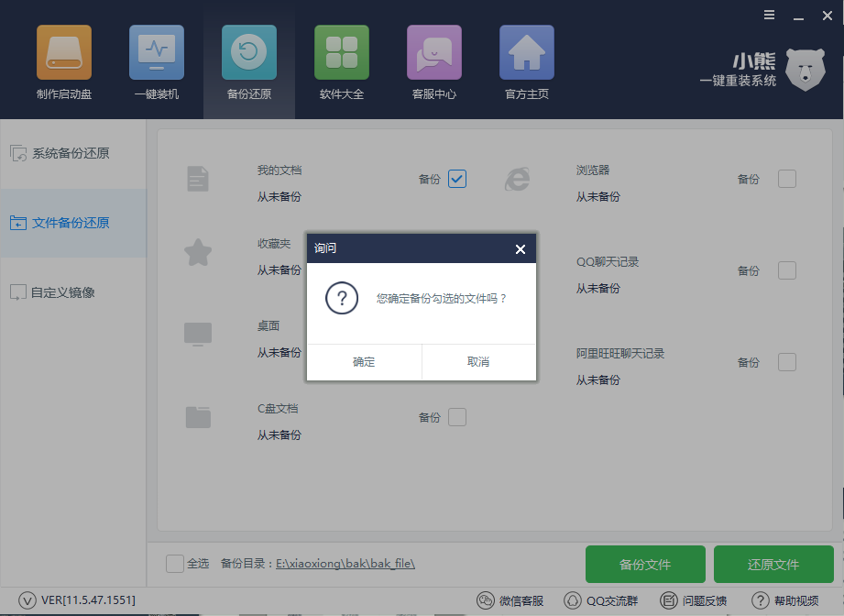Open the backup directory path link
The image size is (844, 616).
click(x=345, y=564)
